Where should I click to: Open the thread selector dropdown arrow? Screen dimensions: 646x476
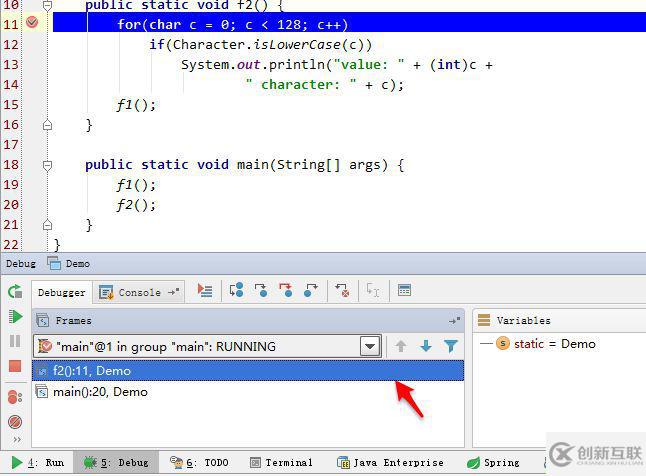370,346
